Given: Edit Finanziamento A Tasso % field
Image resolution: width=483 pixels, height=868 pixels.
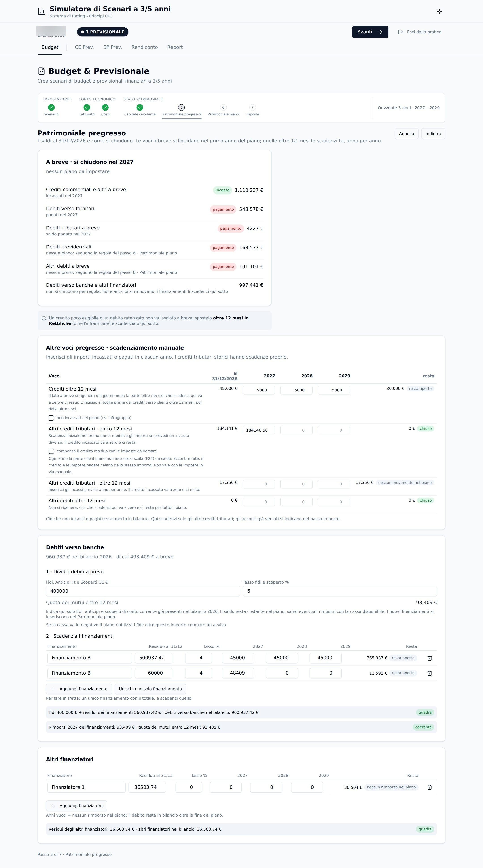Looking at the screenshot, I should click(x=198, y=658).
